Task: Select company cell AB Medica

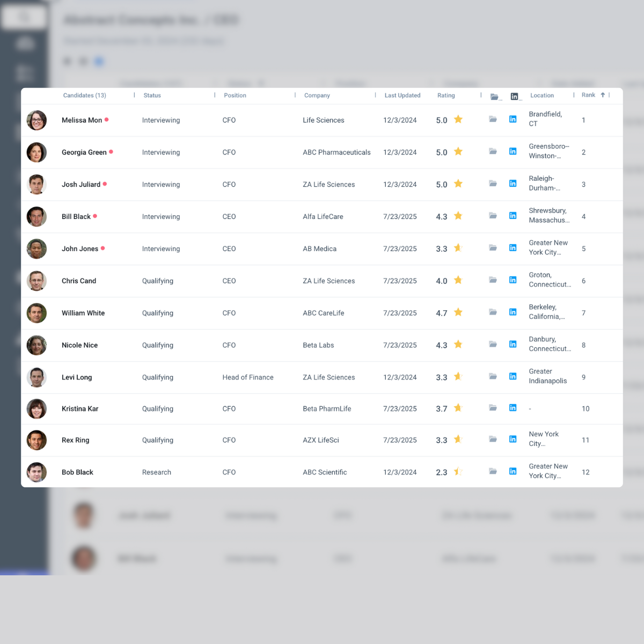Action: [x=320, y=249]
